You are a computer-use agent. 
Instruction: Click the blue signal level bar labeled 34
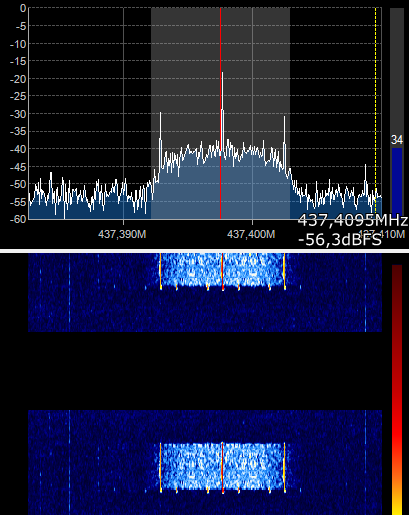pos(397,182)
